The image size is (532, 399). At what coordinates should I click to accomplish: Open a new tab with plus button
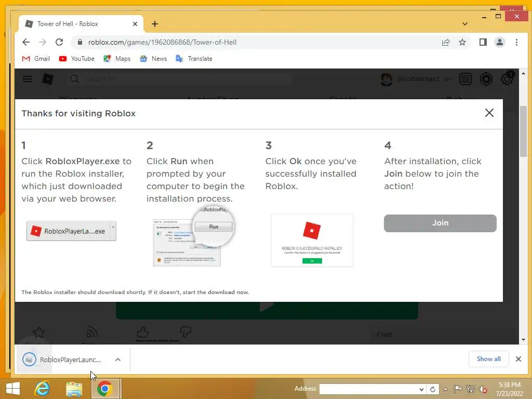pyautogui.click(x=155, y=24)
